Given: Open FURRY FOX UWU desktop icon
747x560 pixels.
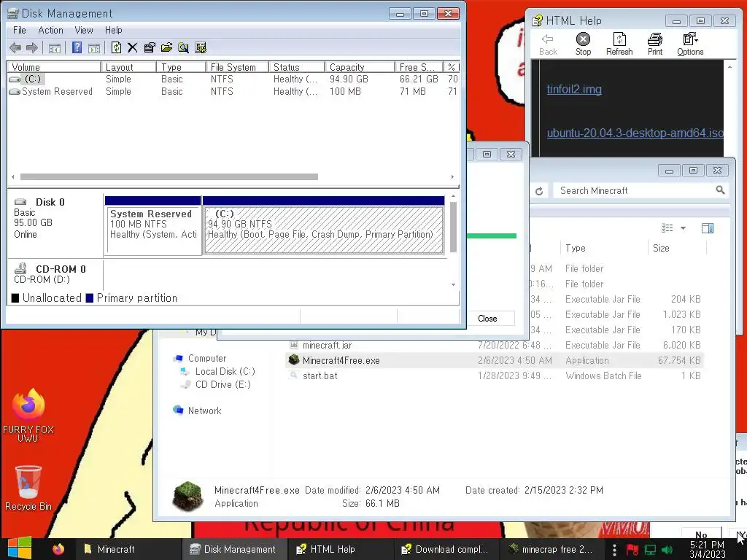Looking at the screenshot, I should [x=28, y=415].
